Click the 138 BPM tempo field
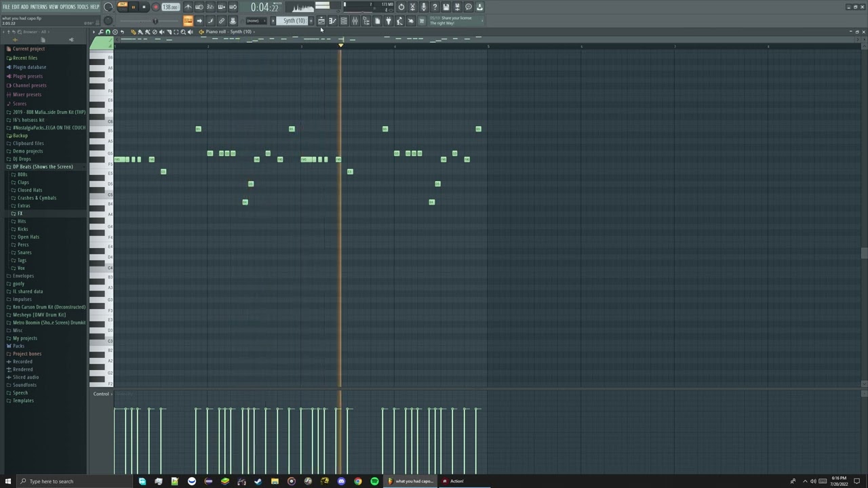Screen dimensions: 868x488 click(x=170, y=7)
